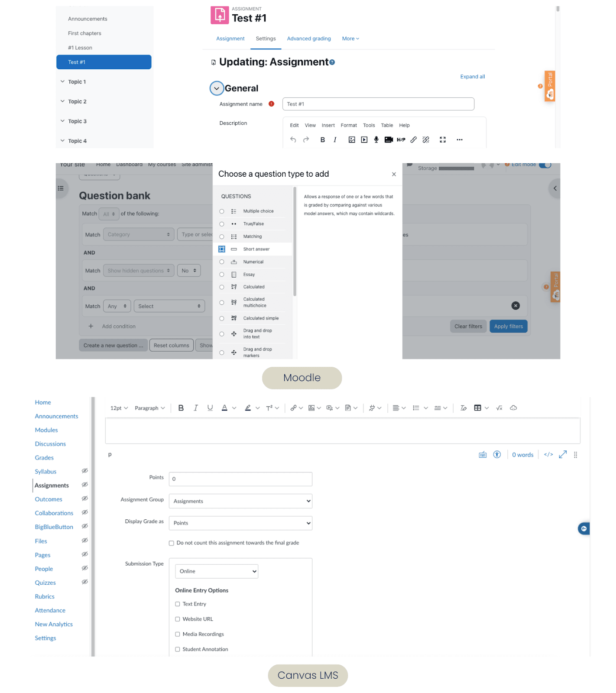Underline text in the Canvas editor toolbar
616x693 pixels.
210,408
